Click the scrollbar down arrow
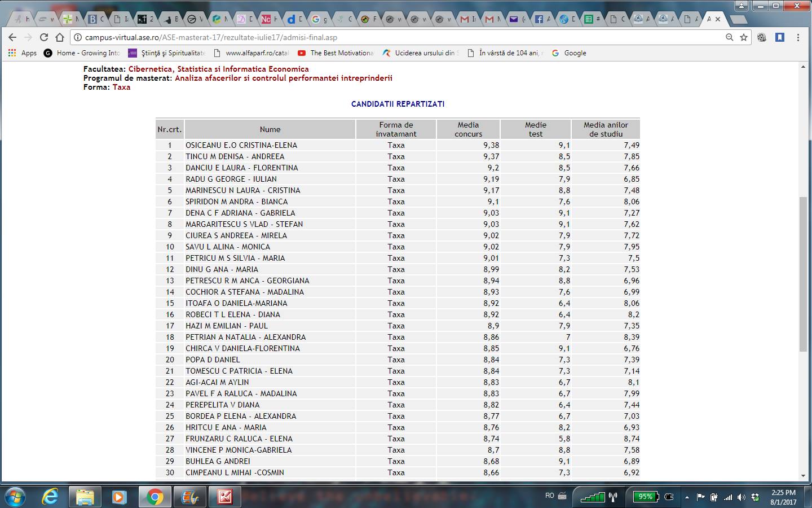The width and height of the screenshot is (812, 508). [804, 476]
